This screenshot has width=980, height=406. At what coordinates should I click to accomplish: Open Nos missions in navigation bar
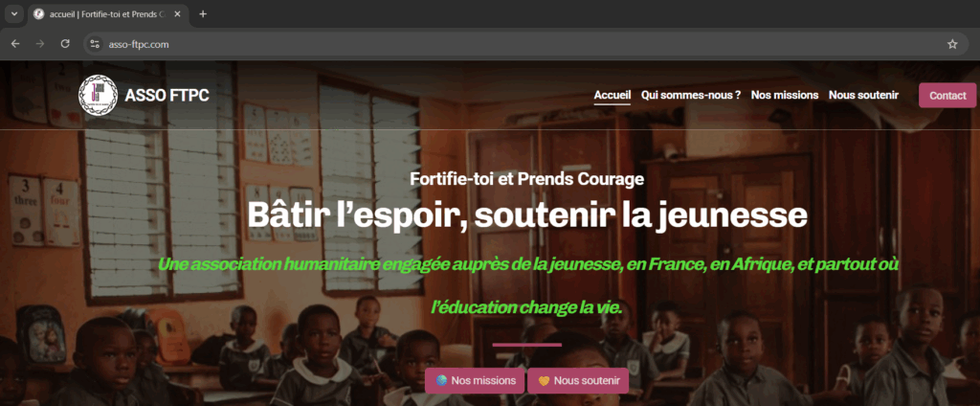pos(785,95)
